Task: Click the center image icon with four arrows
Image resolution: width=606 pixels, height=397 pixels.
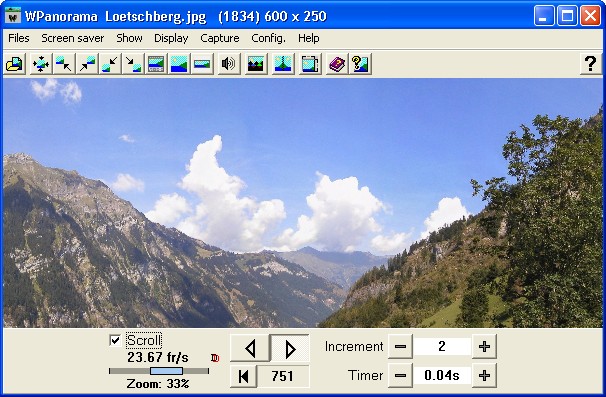Action: pyautogui.click(x=41, y=64)
